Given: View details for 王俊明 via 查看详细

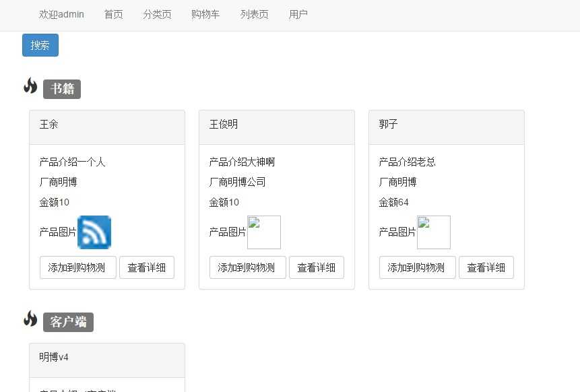Looking at the screenshot, I should (x=317, y=267).
